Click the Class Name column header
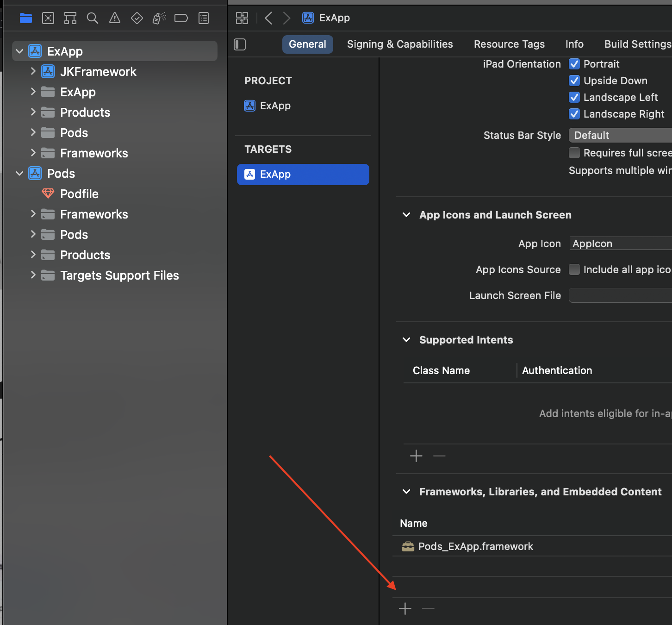 coord(441,370)
